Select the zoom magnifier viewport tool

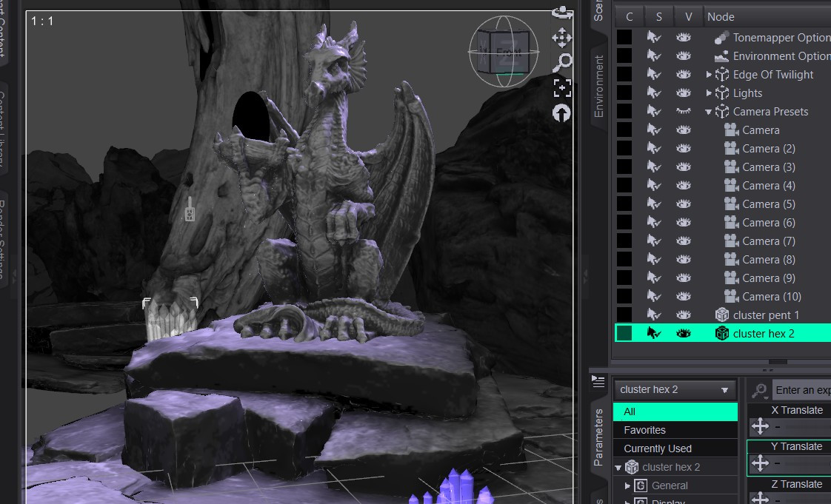[561, 62]
